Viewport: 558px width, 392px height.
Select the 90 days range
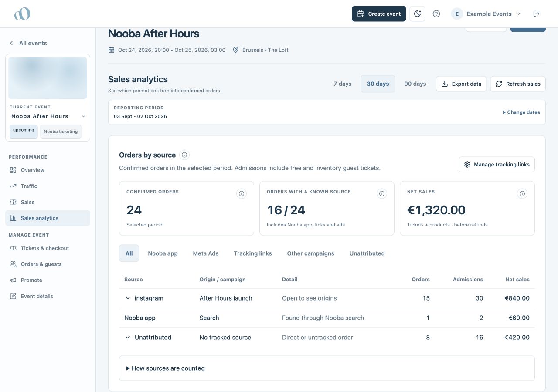[415, 84]
